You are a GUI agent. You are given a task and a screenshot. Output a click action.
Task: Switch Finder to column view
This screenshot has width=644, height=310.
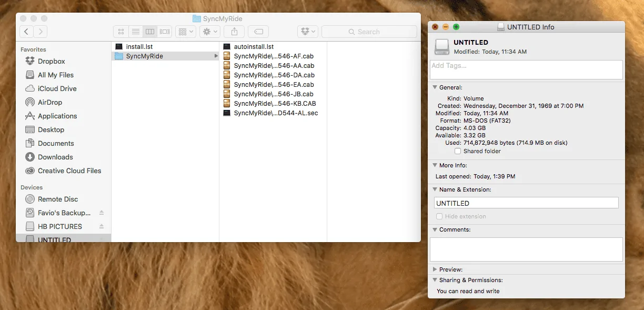click(x=150, y=32)
